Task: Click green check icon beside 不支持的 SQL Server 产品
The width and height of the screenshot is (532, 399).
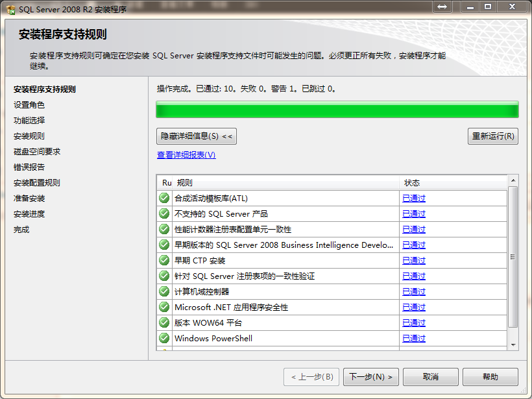Action: coord(164,214)
